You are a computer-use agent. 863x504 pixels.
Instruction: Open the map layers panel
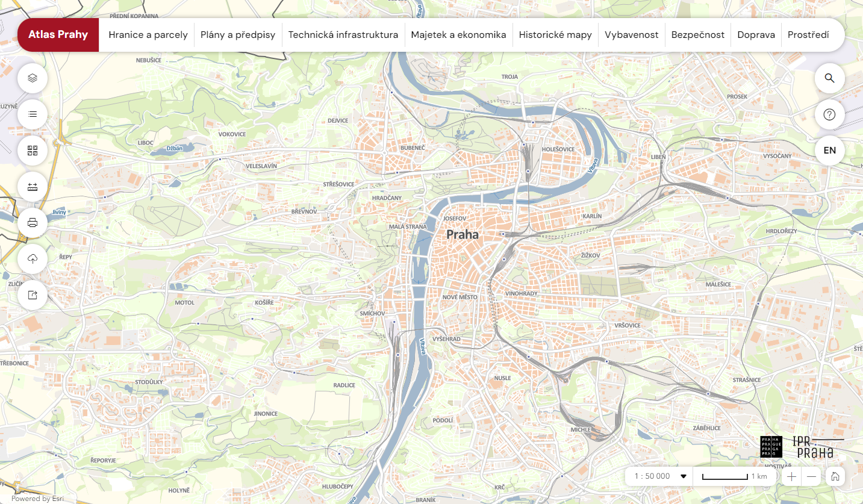click(33, 78)
